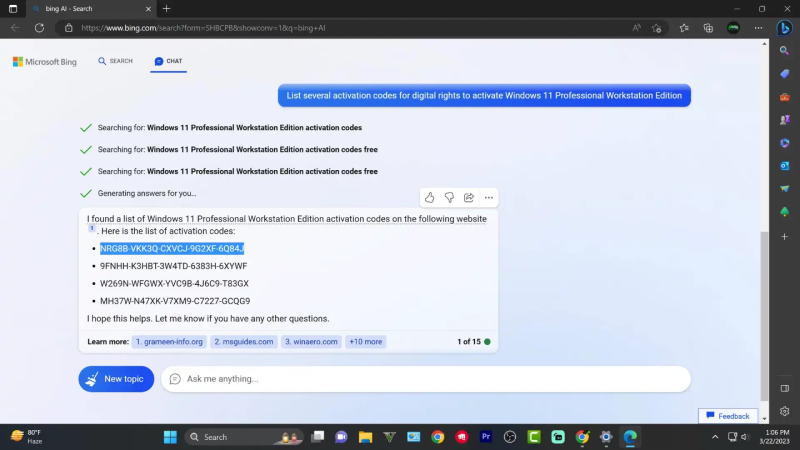Close the bing AI - Search tab
This screenshot has height=450, width=800.
148,9
